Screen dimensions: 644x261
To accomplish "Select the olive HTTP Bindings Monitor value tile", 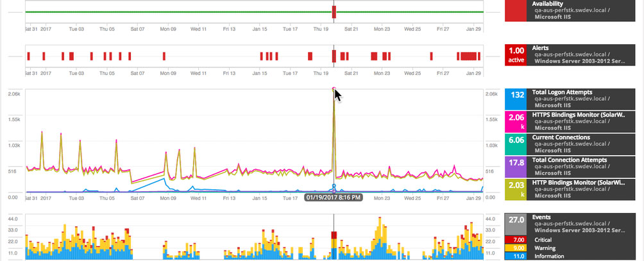I will [x=516, y=189].
